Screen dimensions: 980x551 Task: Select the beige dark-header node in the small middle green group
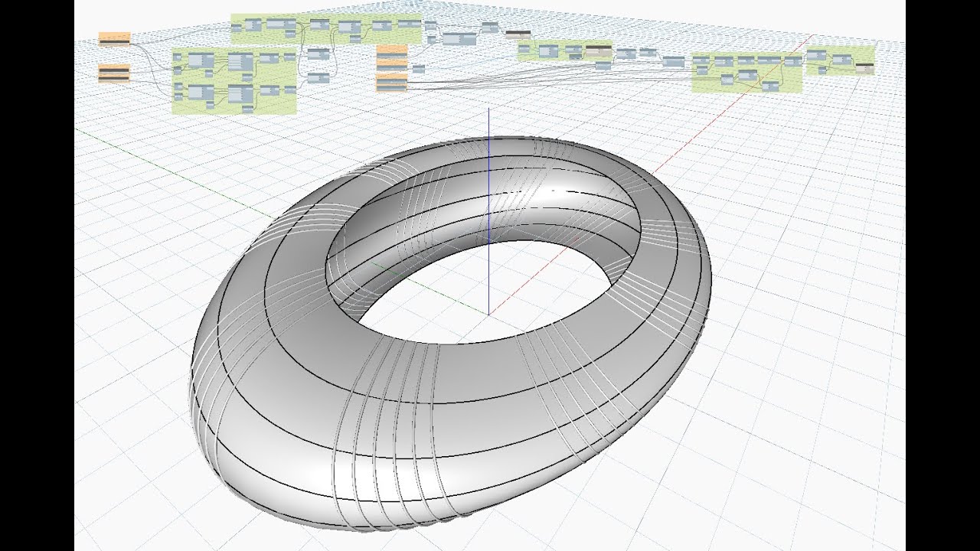coord(598,51)
